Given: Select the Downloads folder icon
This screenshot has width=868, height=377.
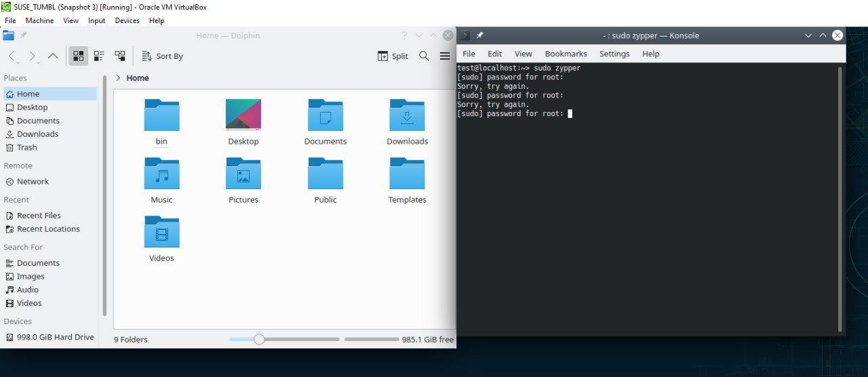Looking at the screenshot, I should (x=407, y=115).
